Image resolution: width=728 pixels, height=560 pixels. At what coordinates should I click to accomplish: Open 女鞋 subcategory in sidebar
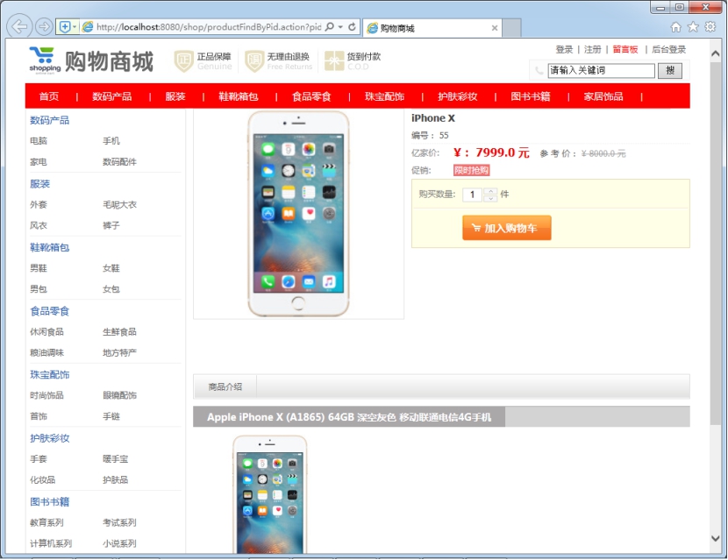click(111, 268)
